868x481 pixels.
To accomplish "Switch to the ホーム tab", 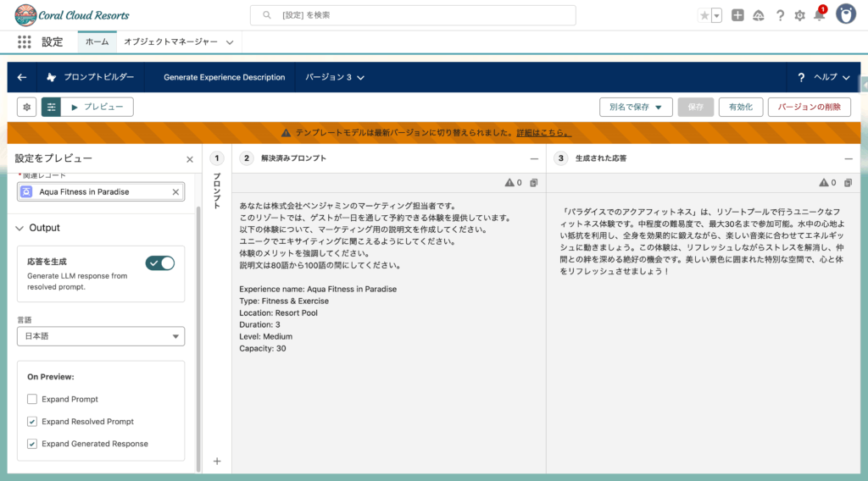I will [97, 41].
